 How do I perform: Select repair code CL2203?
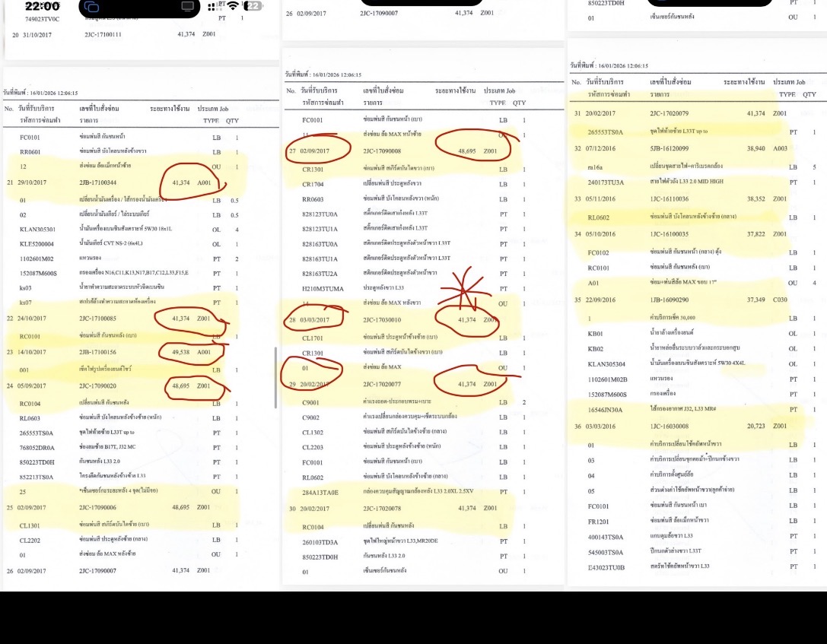[x=313, y=447]
